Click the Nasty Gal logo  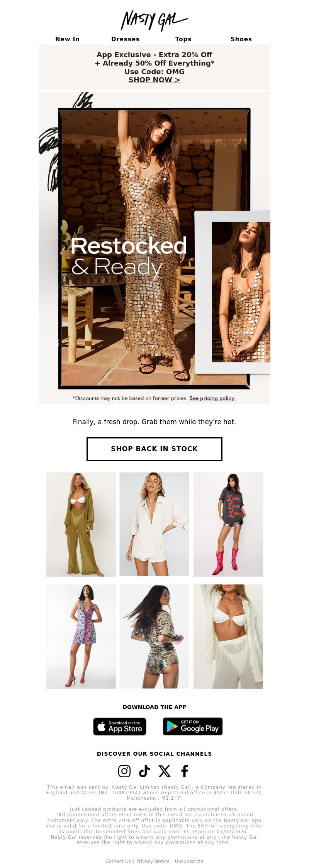click(154, 20)
